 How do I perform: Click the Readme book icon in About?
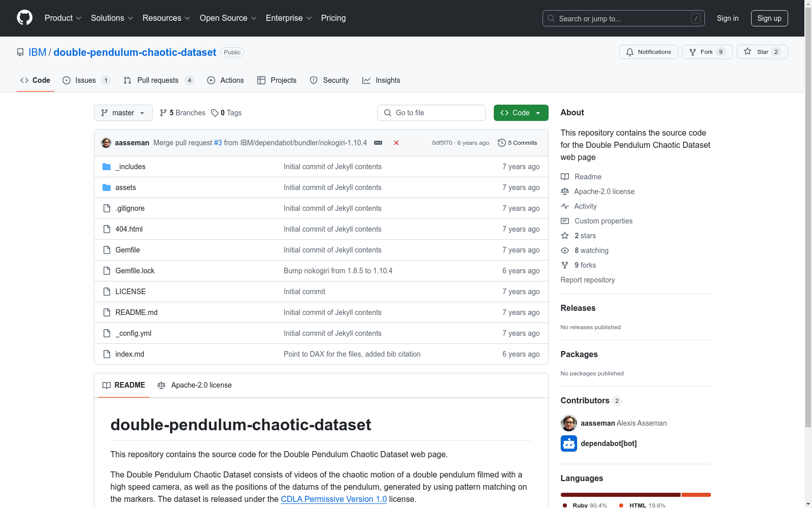point(565,177)
